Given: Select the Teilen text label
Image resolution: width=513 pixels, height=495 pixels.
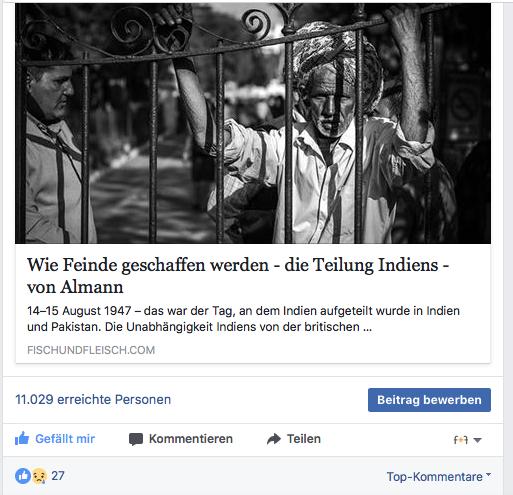Looking at the screenshot, I should (x=304, y=439).
